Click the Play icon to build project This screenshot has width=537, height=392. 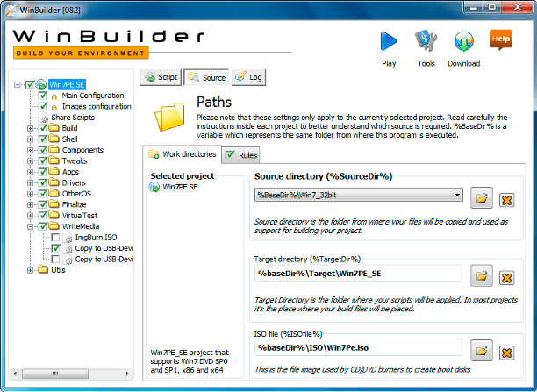[389, 41]
